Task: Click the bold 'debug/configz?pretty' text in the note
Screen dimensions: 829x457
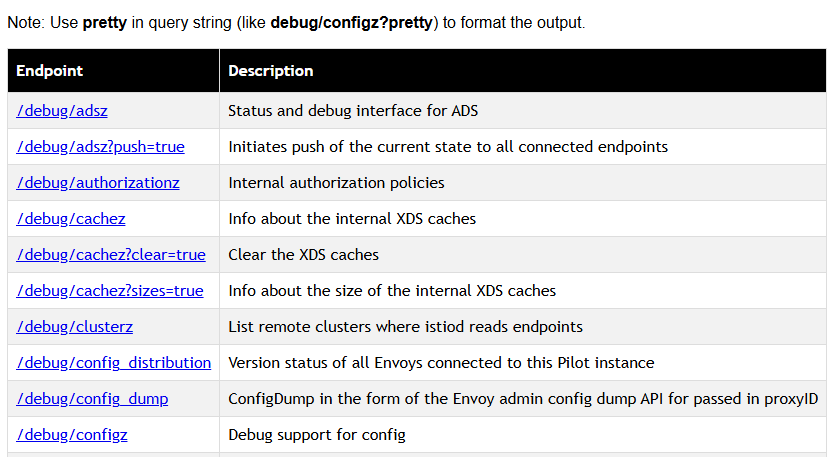Action: [354, 23]
